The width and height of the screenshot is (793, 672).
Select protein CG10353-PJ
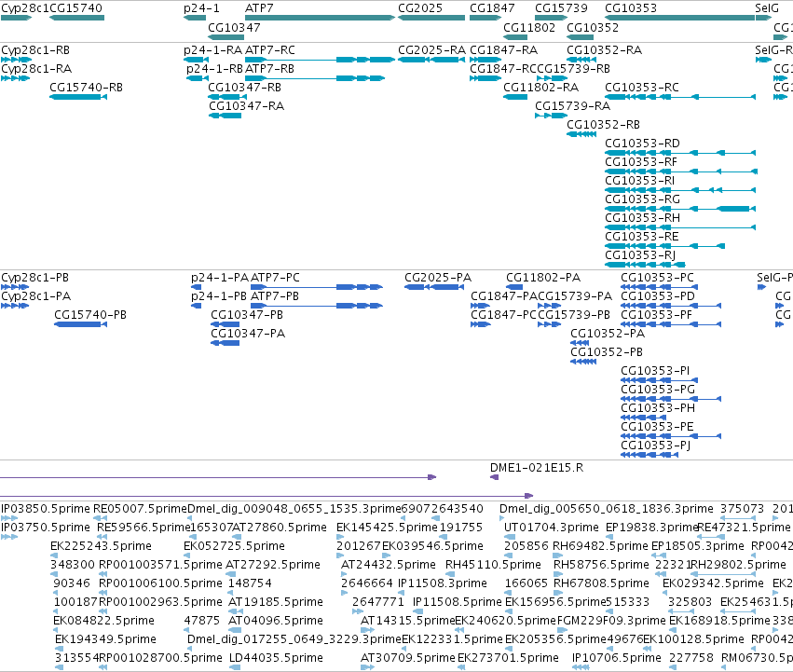649,455
